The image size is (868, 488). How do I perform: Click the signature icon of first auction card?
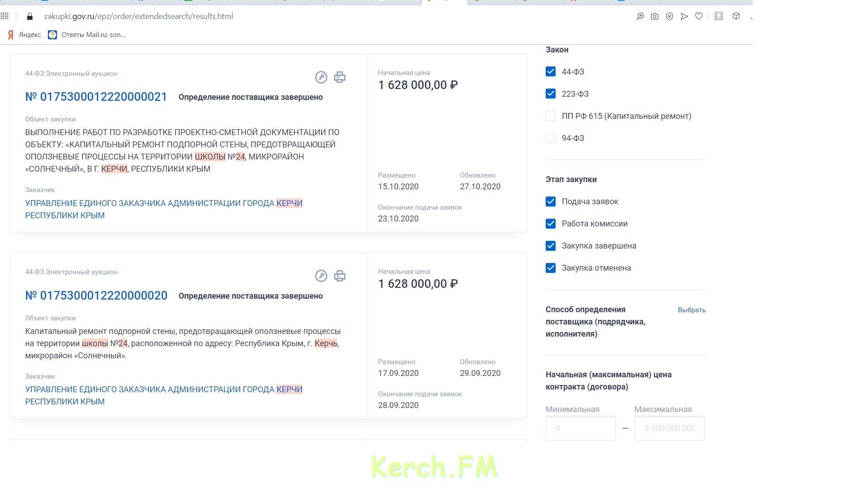point(321,77)
